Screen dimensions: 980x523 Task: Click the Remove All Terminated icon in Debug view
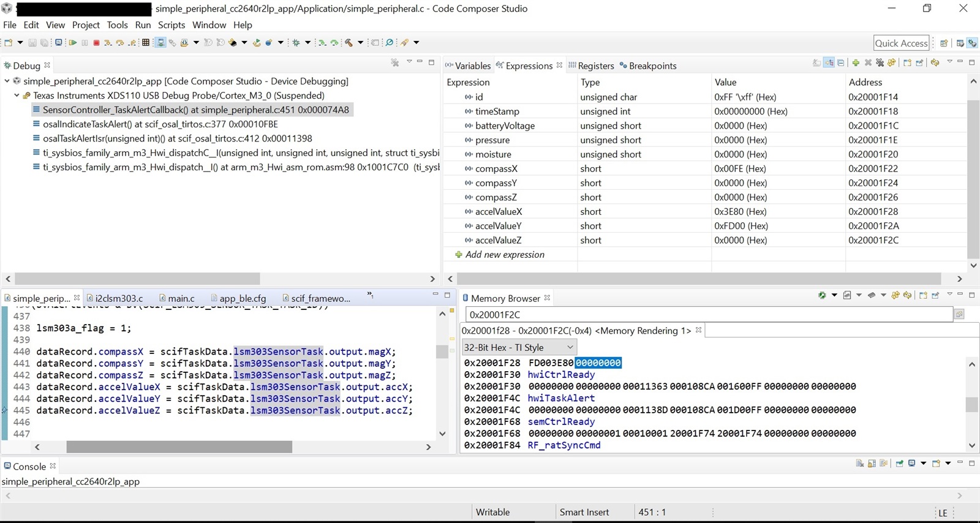coord(395,62)
